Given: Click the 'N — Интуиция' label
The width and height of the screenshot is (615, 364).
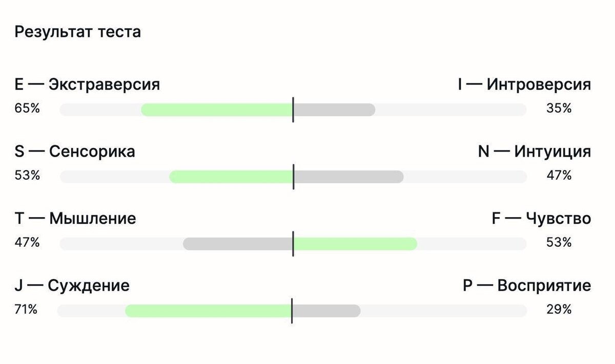Looking at the screenshot, I should tap(535, 152).
